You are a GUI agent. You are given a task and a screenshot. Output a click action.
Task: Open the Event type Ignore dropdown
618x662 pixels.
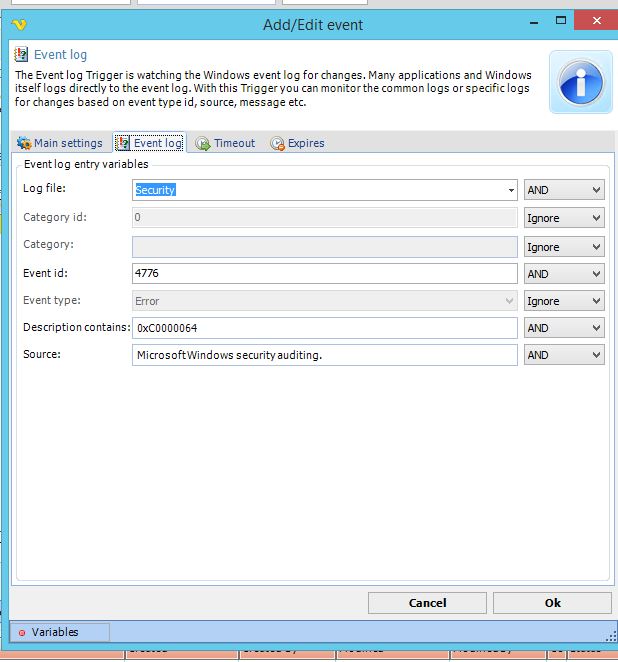click(564, 301)
